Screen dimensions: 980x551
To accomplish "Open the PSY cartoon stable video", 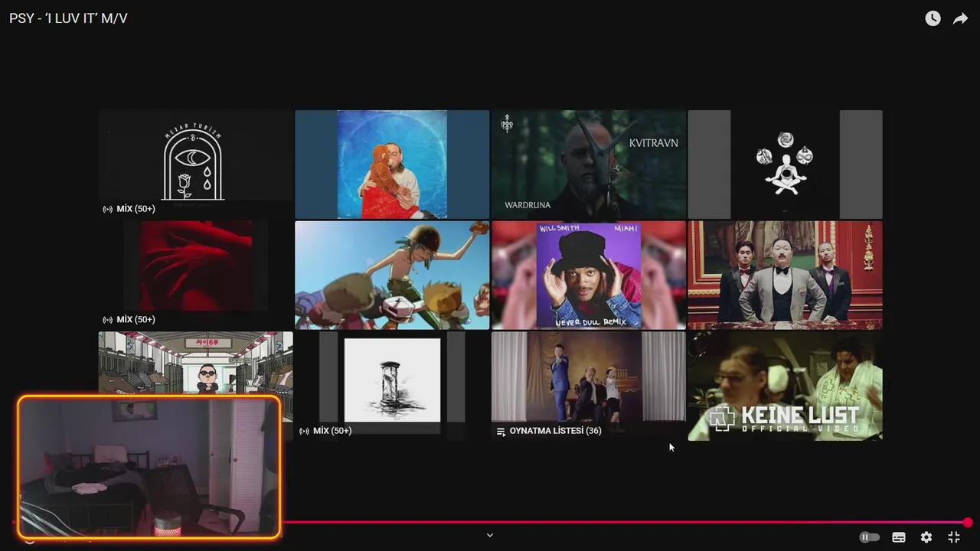I will pyautogui.click(x=195, y=364).
